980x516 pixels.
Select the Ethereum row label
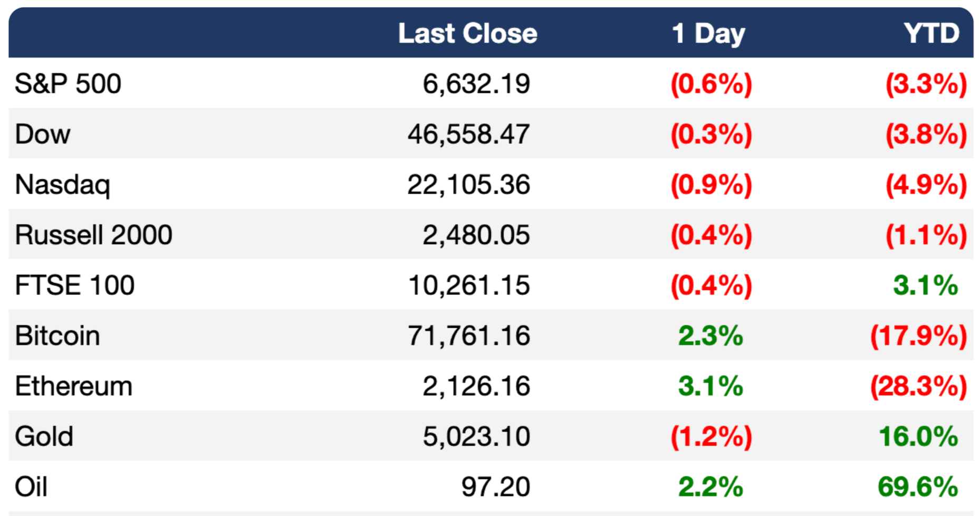[73, 386]
